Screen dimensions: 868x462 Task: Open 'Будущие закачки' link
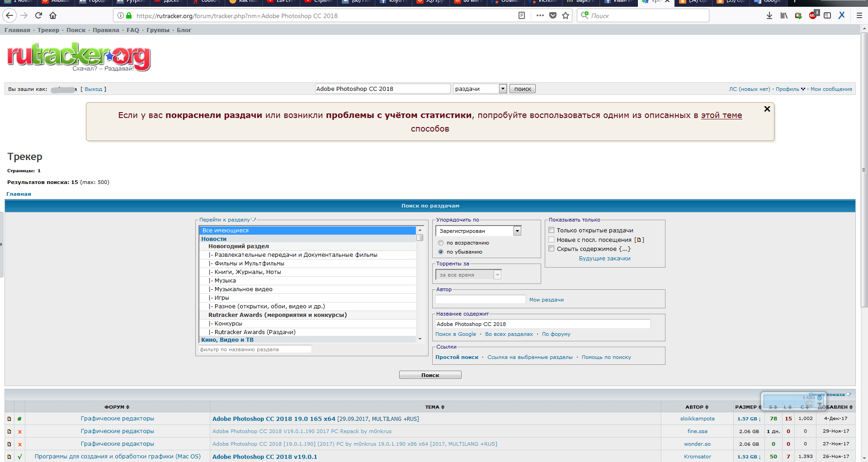(604, 259)
